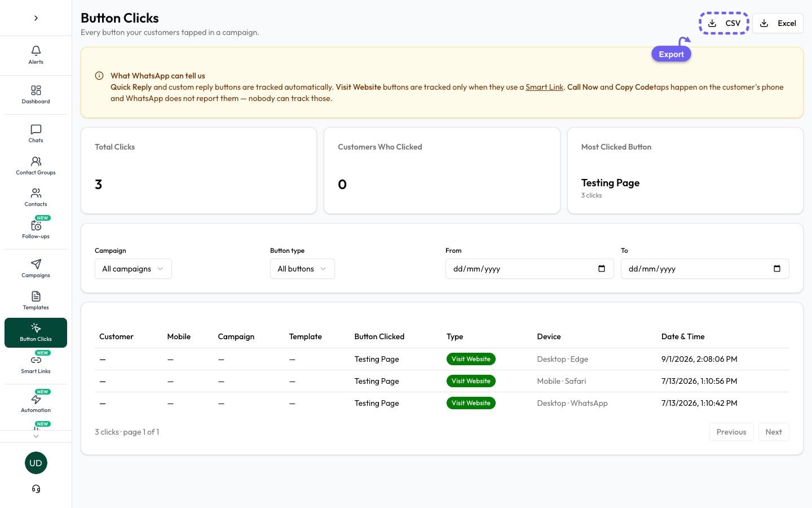
Task: Follow the Smart Link hyperlink
Action: [544, 87]
